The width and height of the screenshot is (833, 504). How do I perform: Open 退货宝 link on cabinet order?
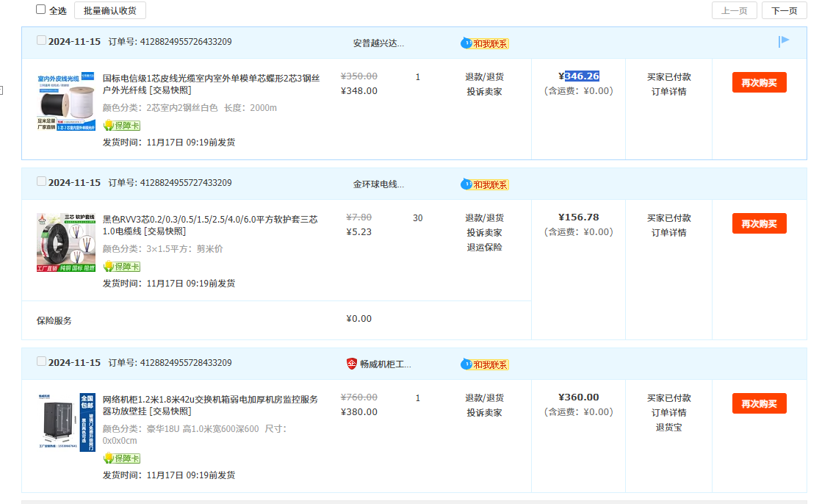pyautogui.click(x=668, y=428)
